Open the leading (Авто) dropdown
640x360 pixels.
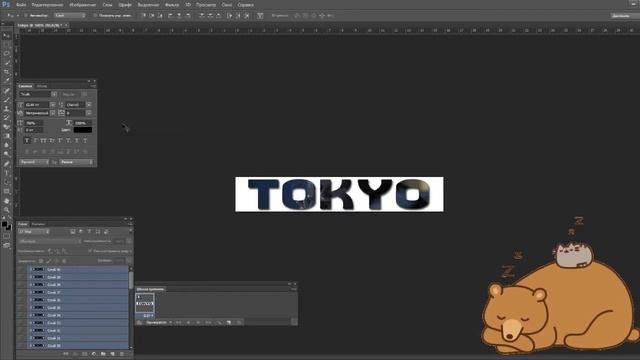[89, 105]
